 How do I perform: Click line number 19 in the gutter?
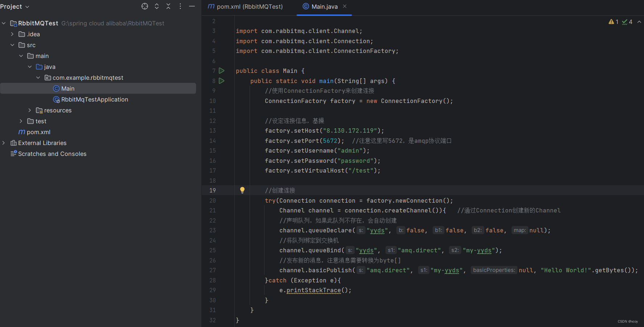pos(213,190)
